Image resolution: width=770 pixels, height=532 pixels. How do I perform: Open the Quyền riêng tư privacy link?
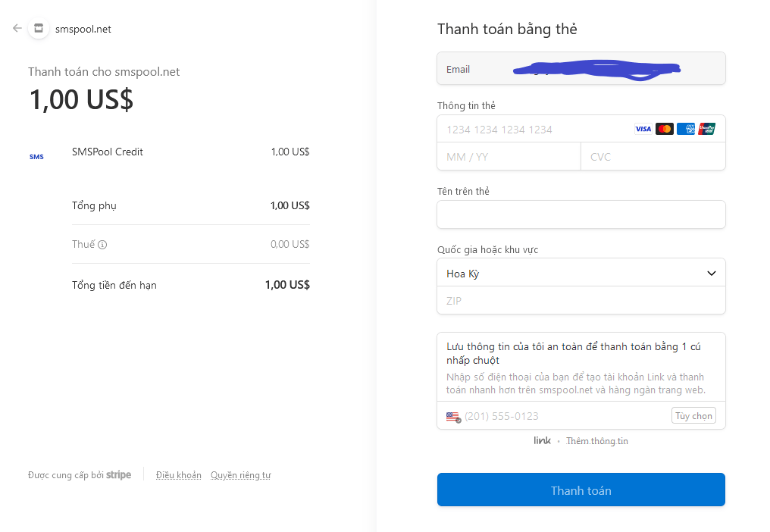coord(240,475)
